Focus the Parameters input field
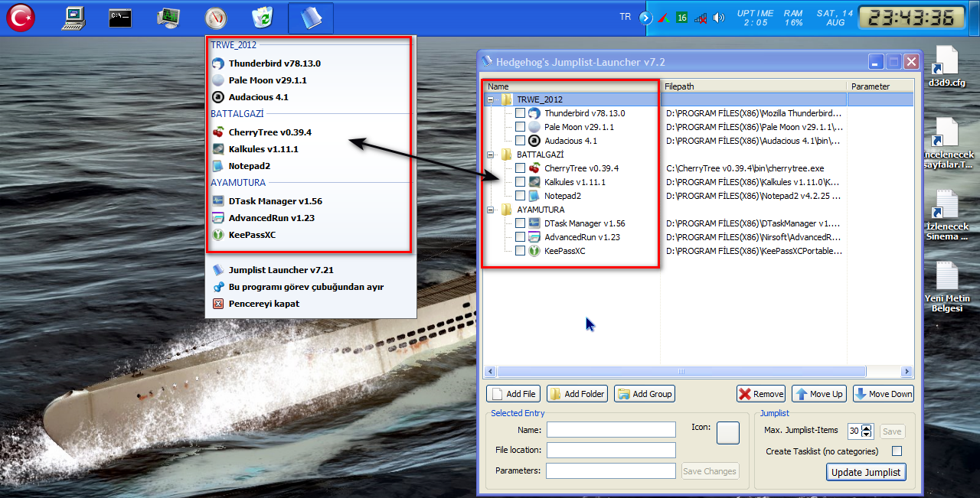 click(x=611, y=470)
